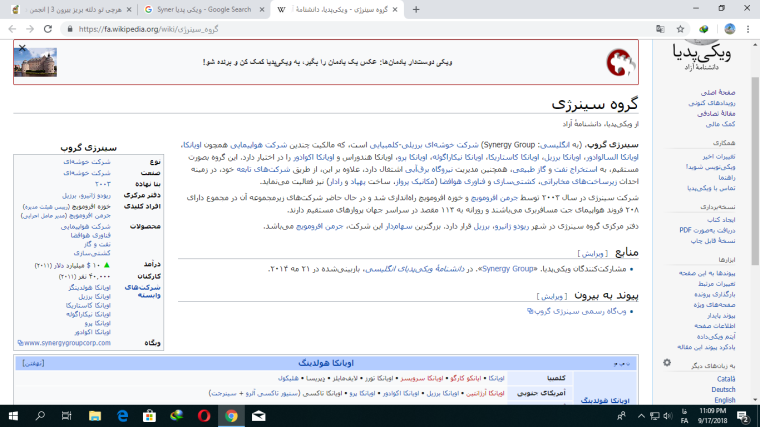760x427 pixels.
Task: Open Windows Start menu
Action: (13, 416)
